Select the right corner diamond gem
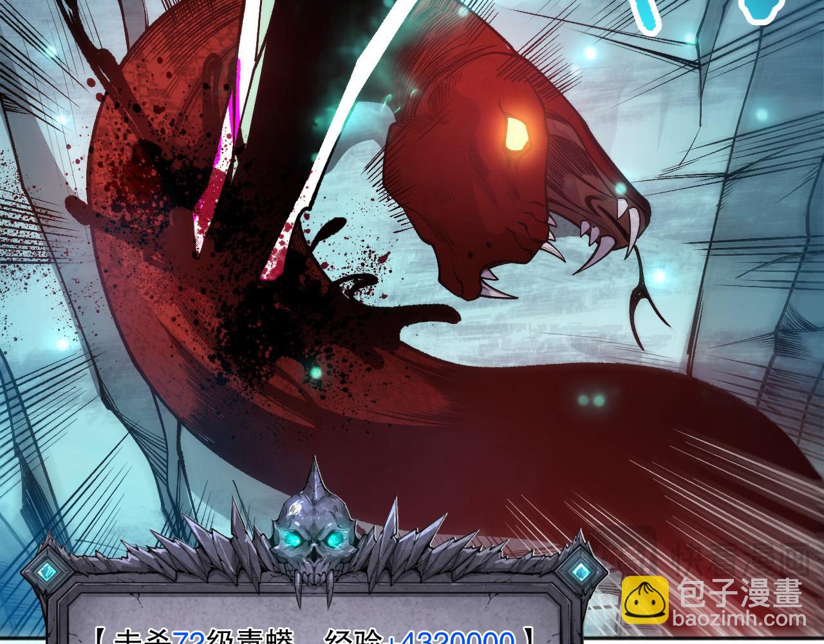824x644 pixels. [580, 571]
